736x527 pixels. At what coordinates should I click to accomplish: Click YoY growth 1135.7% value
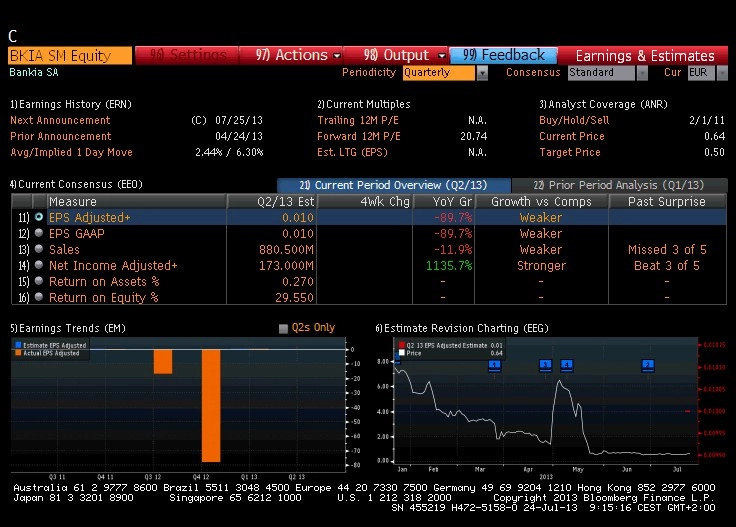[x=449, y=265]
